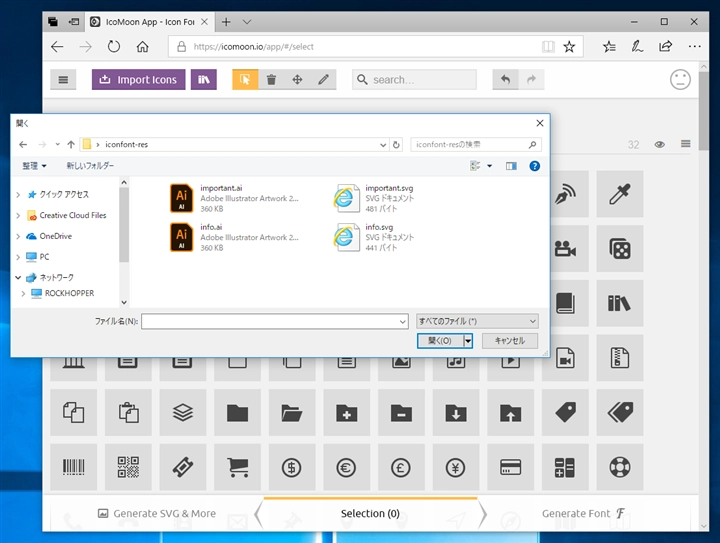The image size is (720, 543).
Task: Select the barcode icon tile
Action: point(73,467)
